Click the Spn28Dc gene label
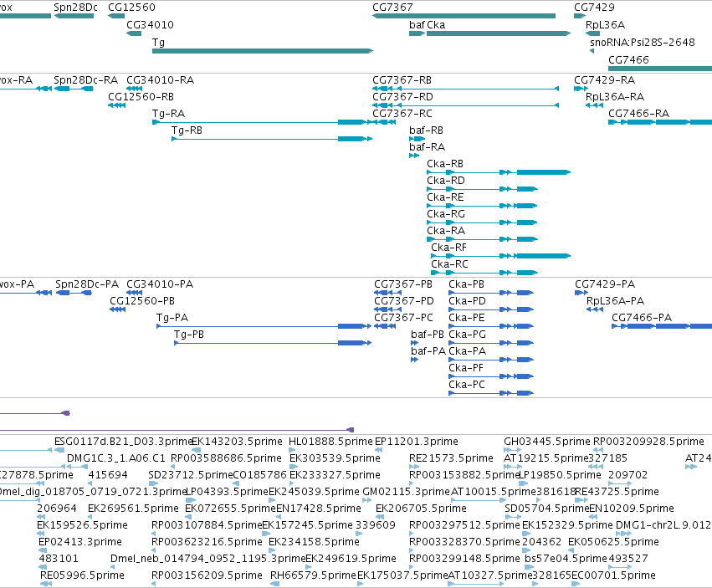 pos(75,8)
